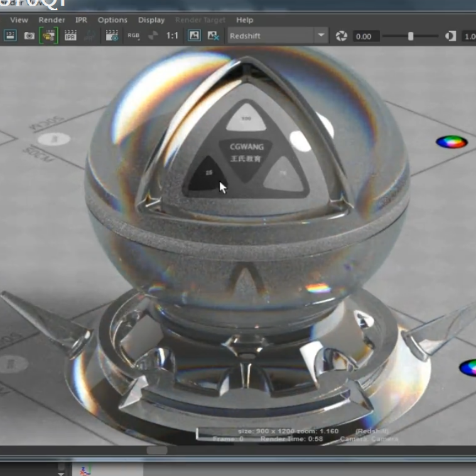The height and width of the screenshot is (476, 476).
Task: Click the gamma half-circle icon
Action: pos(450,36)
